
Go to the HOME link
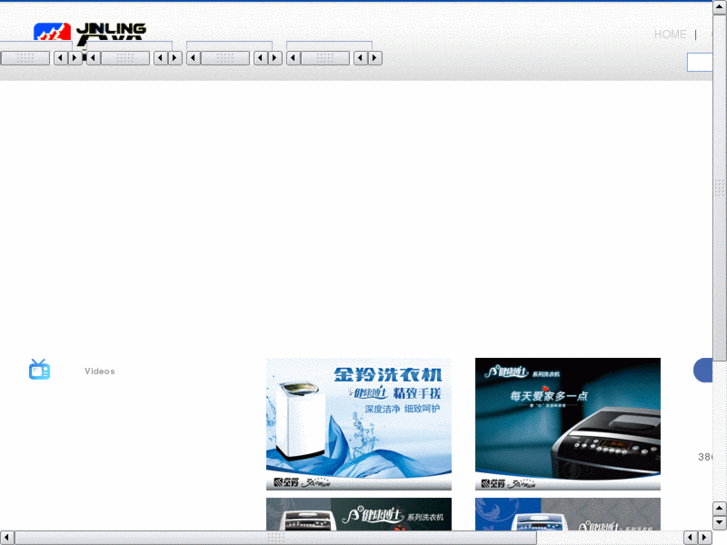click(670, 34)
